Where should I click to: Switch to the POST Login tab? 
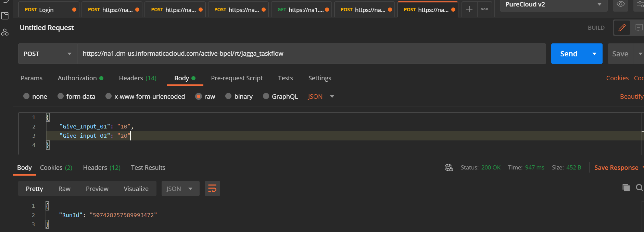click(x=49, y=10)
